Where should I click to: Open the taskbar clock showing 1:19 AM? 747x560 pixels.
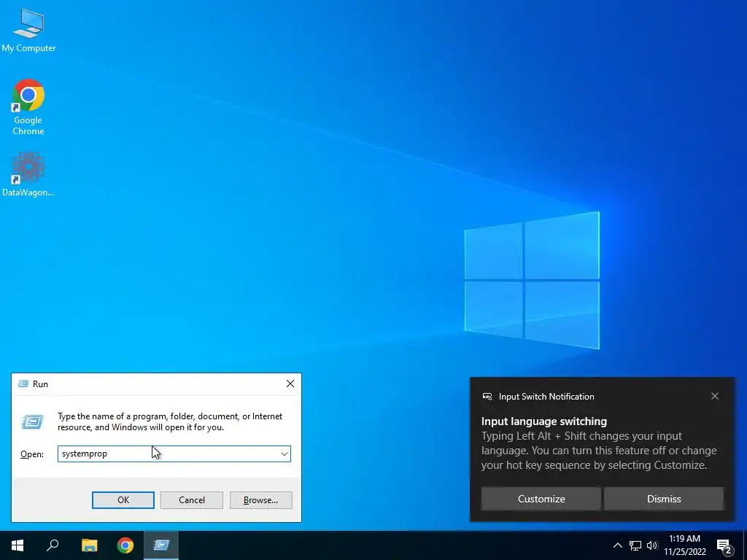(684, 545)
